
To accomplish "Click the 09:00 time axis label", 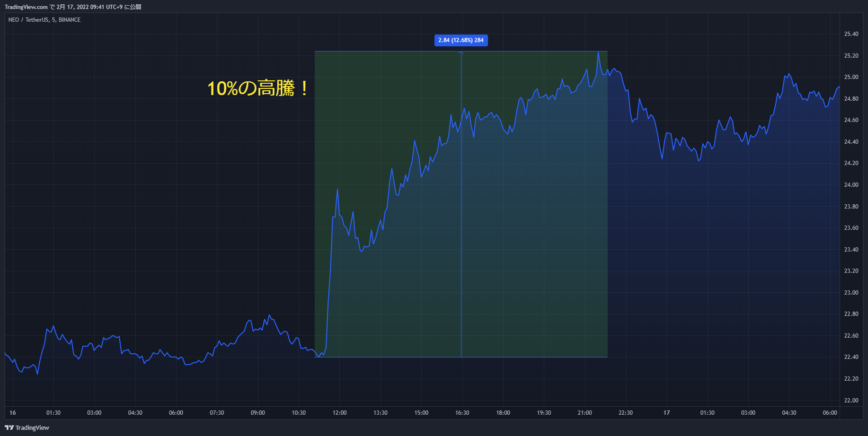I will pyautogui.click(x=258, y=413).
